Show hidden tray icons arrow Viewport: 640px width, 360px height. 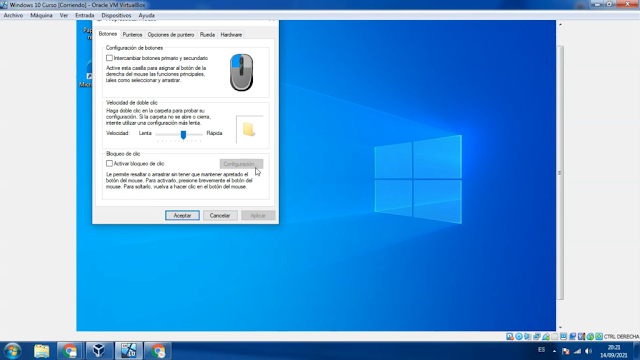554,351
